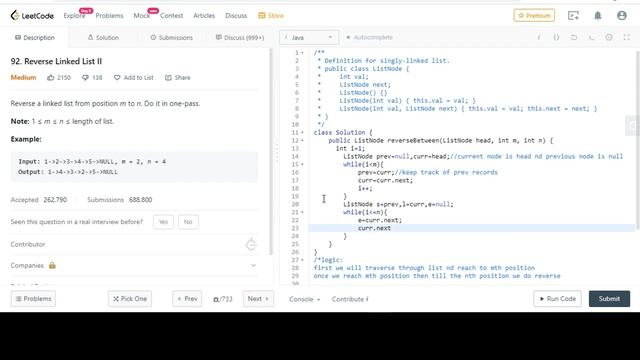The image size is (640, 360).
Task: Toggle fullscreen editor icon
Action: click(x=627, y=37)
